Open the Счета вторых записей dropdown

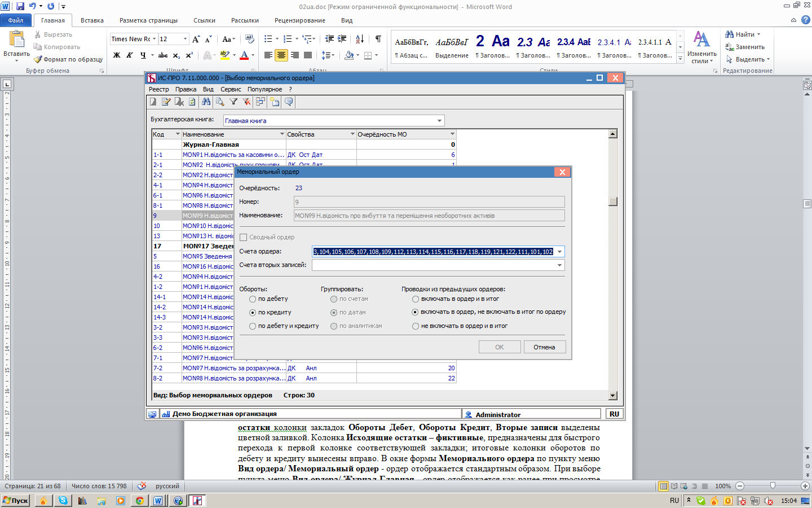click(x=559, y=265)
